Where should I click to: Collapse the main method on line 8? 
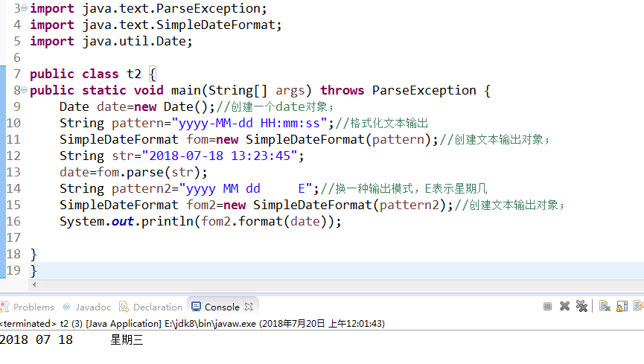point(25,89)
